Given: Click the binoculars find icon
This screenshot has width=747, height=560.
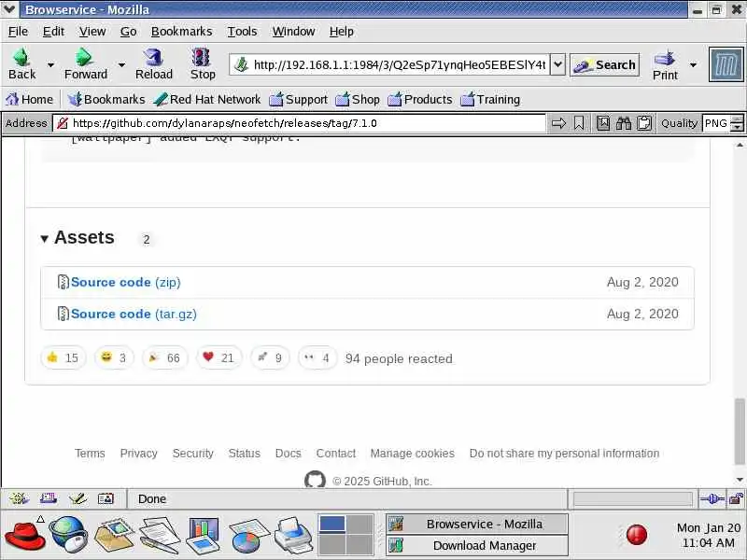Looking at the screenshot, I should [x=623, y=124].
